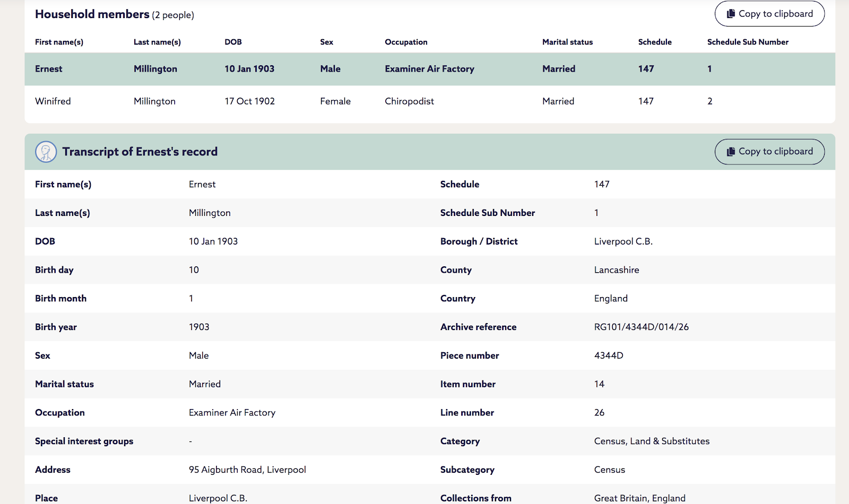Click the Occupation column header
Screen dimensions: 849x504
tap(406, 42)
